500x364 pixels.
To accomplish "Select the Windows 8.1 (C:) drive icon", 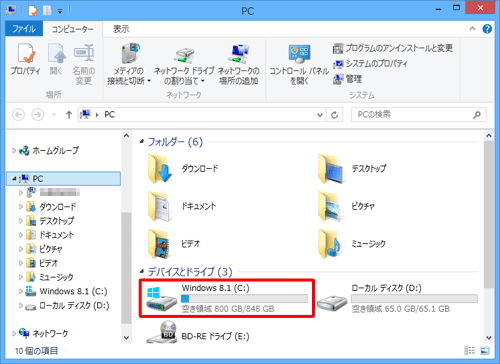I will pyautogui.click(x=161, y=298).
